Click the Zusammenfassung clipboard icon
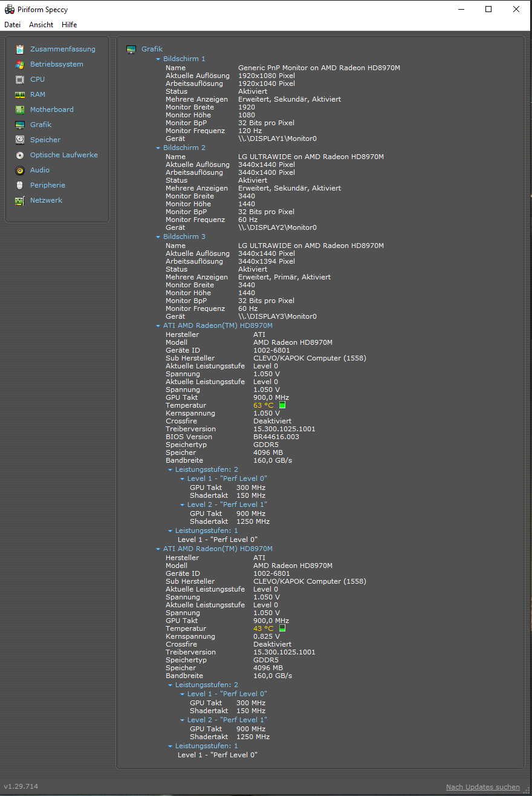Image resolution: width=532 pixels, height=796 pixels. tap(20, 49)
